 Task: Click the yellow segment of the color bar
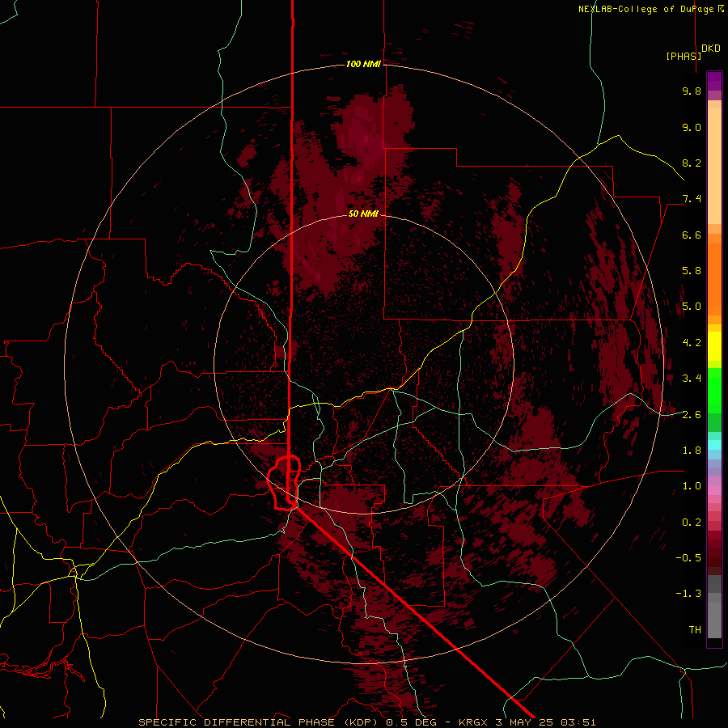pos(714,346)
